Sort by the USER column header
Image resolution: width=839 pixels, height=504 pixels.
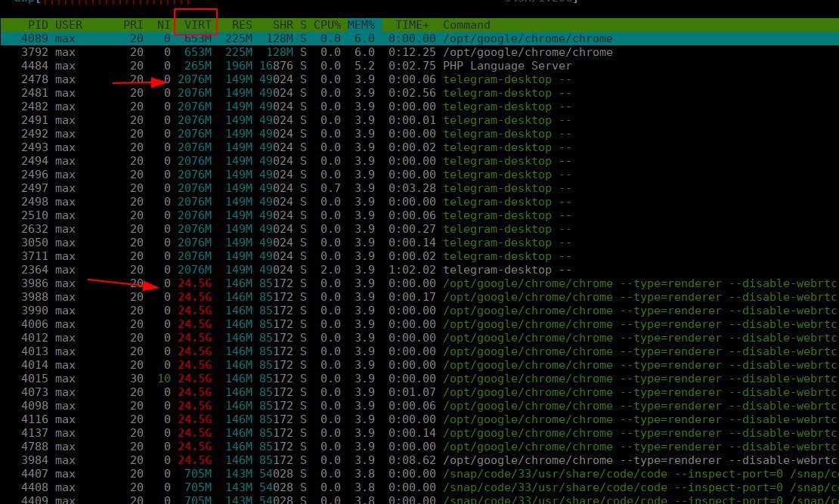(x=69, y=25)
